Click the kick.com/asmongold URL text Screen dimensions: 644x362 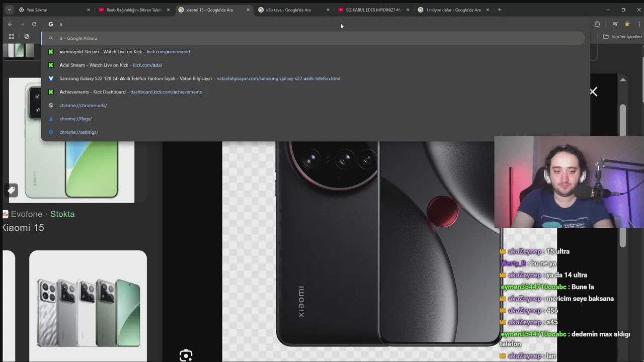168,52
